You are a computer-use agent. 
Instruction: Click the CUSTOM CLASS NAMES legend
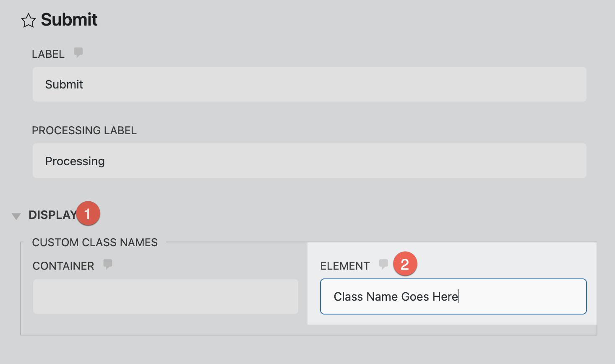click(95, 242)
